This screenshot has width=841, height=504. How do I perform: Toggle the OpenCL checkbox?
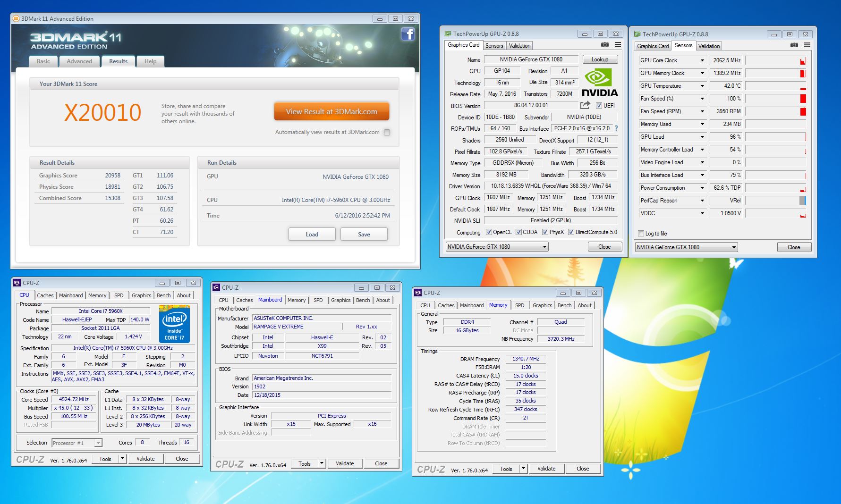click(488, 232)
